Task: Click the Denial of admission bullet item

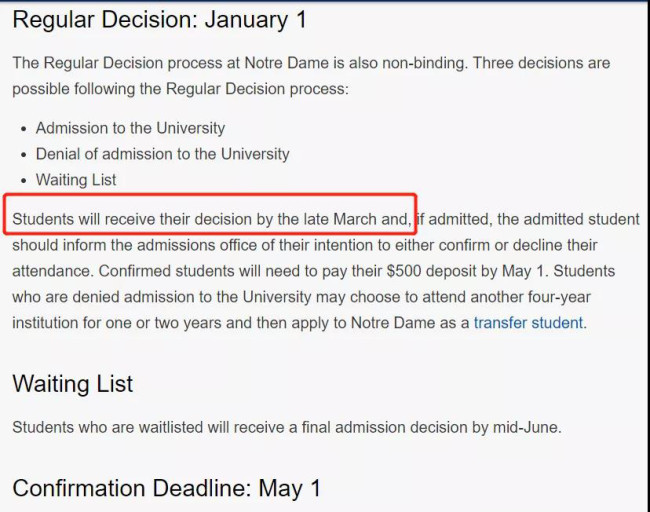Action: [x=162, y=154]
